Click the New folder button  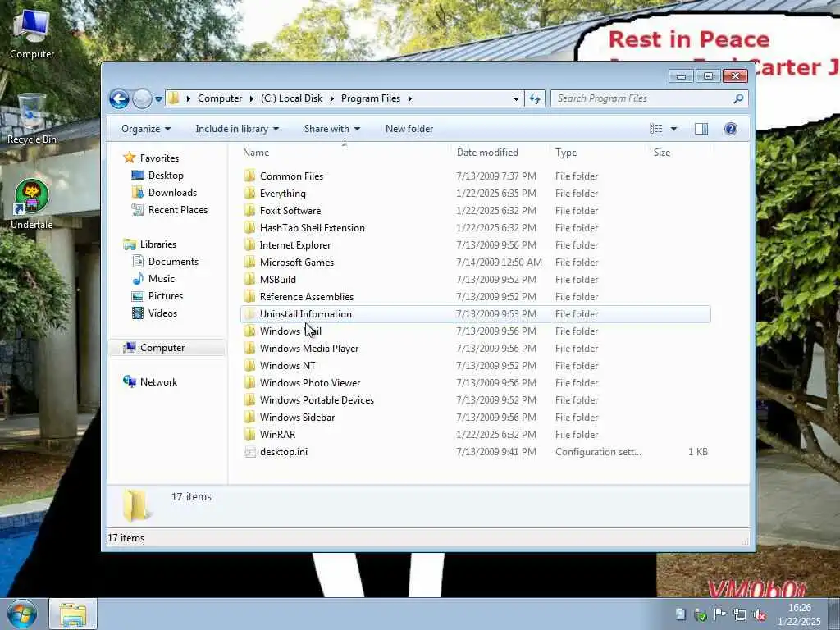click(409, 129)
